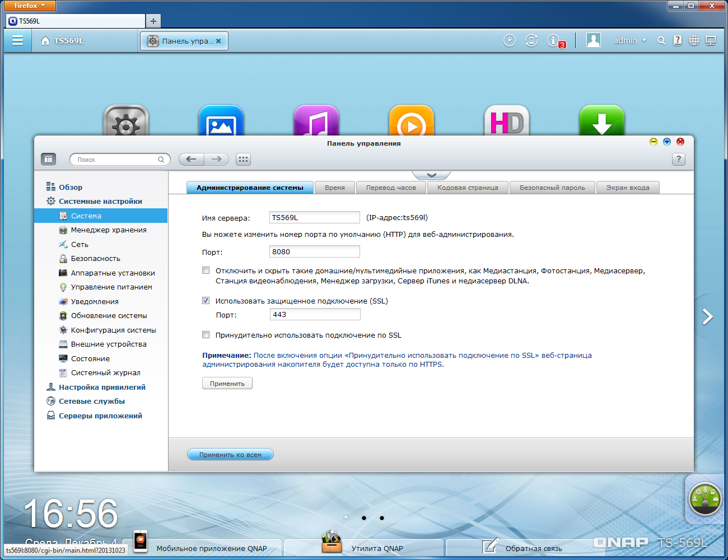Go forward with the right arrow button

tap(216, 160)
